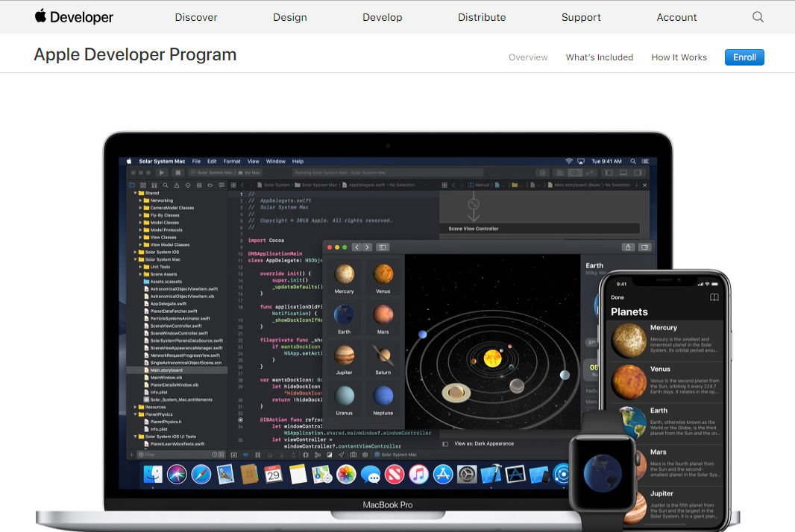795x532 pixels.
Task: Select the Xcode project navigator folder icon
Action: coord(132,185)
